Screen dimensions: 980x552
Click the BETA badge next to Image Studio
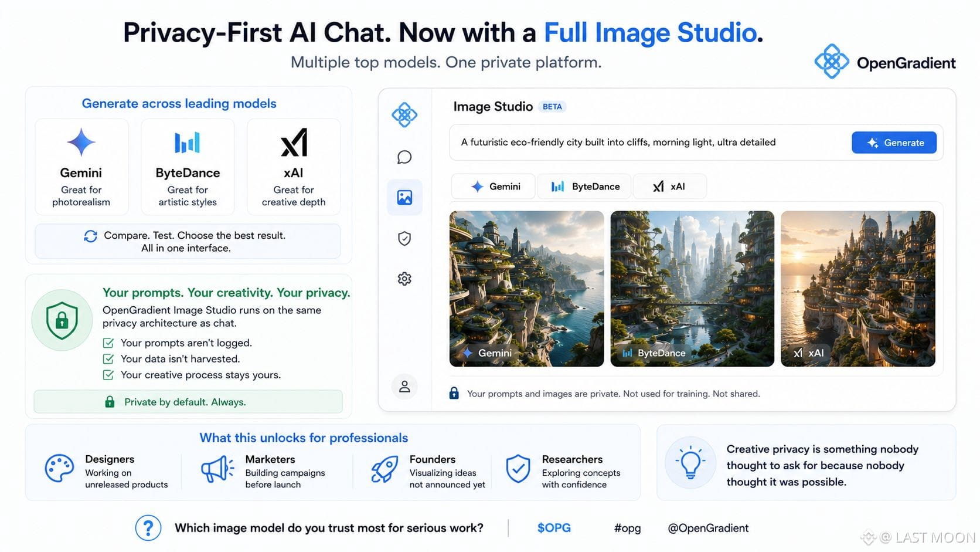coord(552,107)
